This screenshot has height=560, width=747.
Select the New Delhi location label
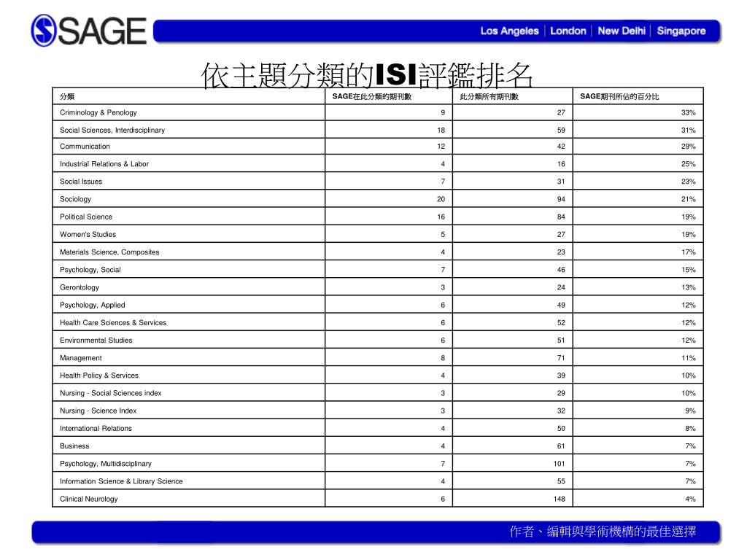[x=622, y=31]
